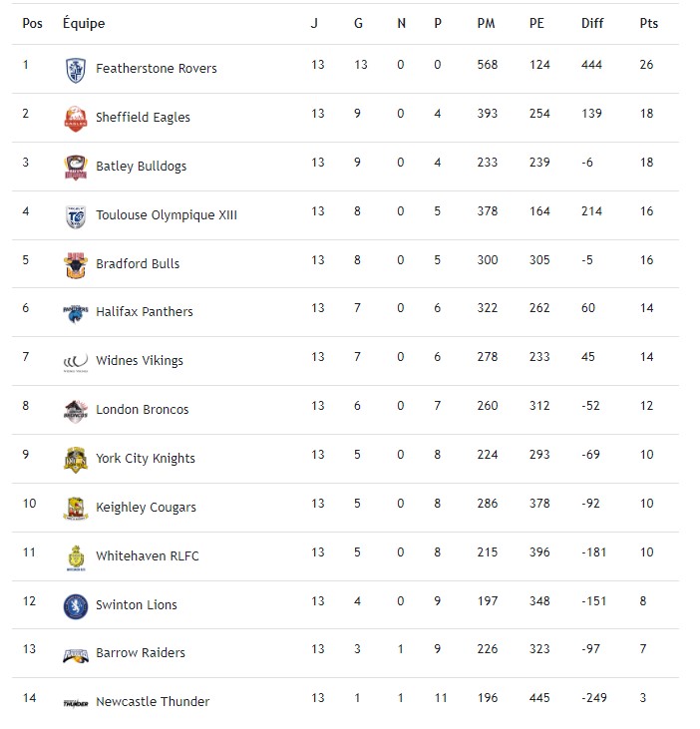Click the Swinton Lions round badge

tap(76, 605)
